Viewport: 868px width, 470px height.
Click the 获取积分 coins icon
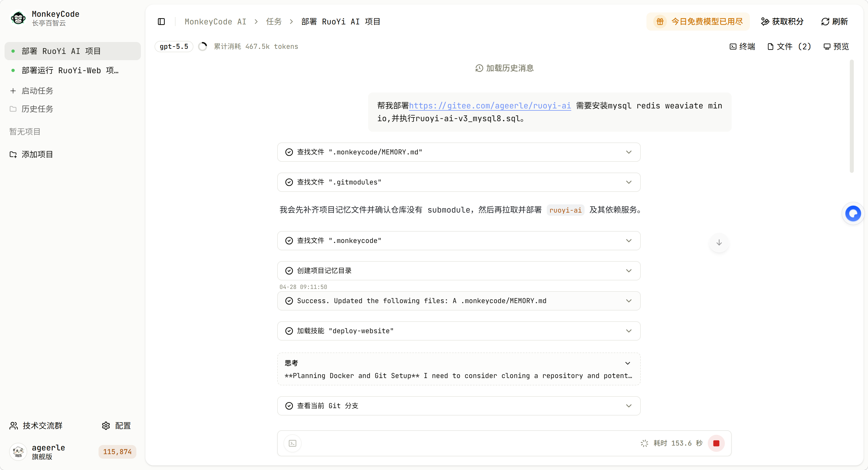tap(765, 22)
